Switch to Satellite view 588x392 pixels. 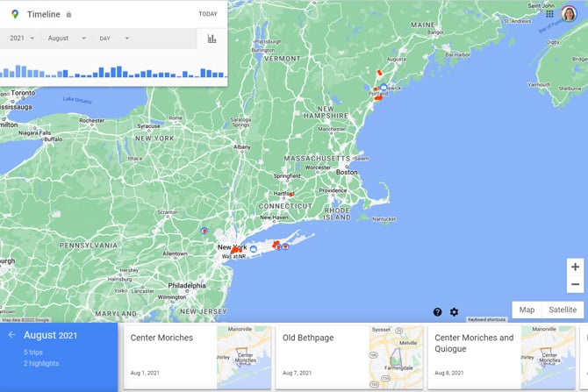(563, 310)
